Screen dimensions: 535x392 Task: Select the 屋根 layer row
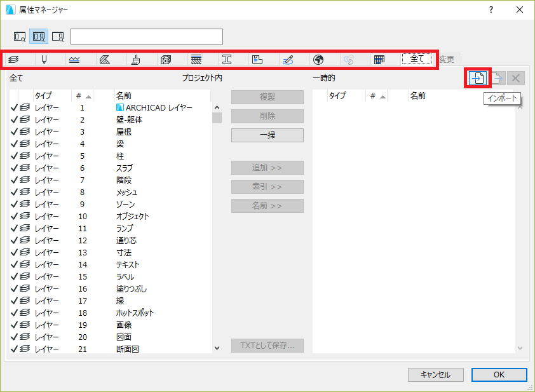tap(110, 132)
